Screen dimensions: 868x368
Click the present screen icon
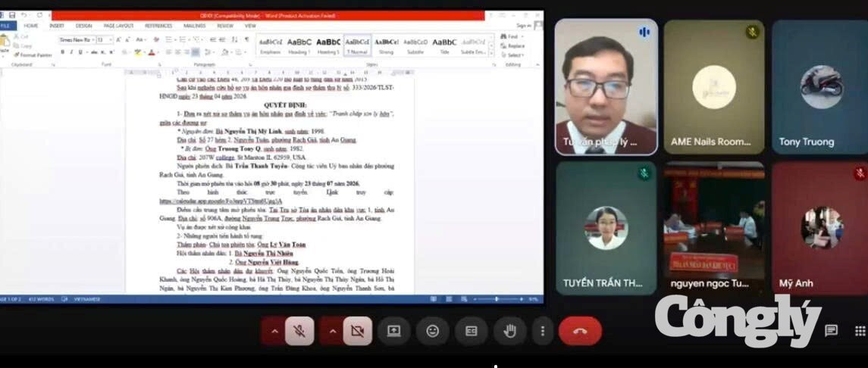(393, 331)
